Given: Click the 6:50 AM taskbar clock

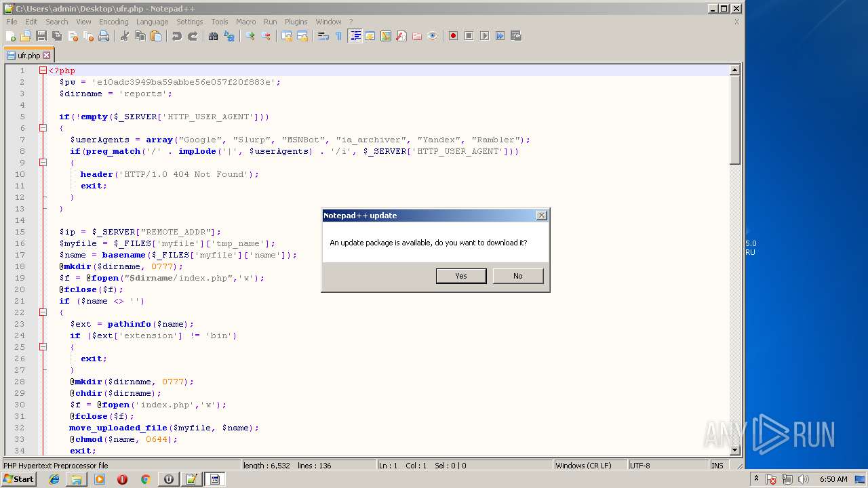Looking at the screenshot, I should point(833,479).
